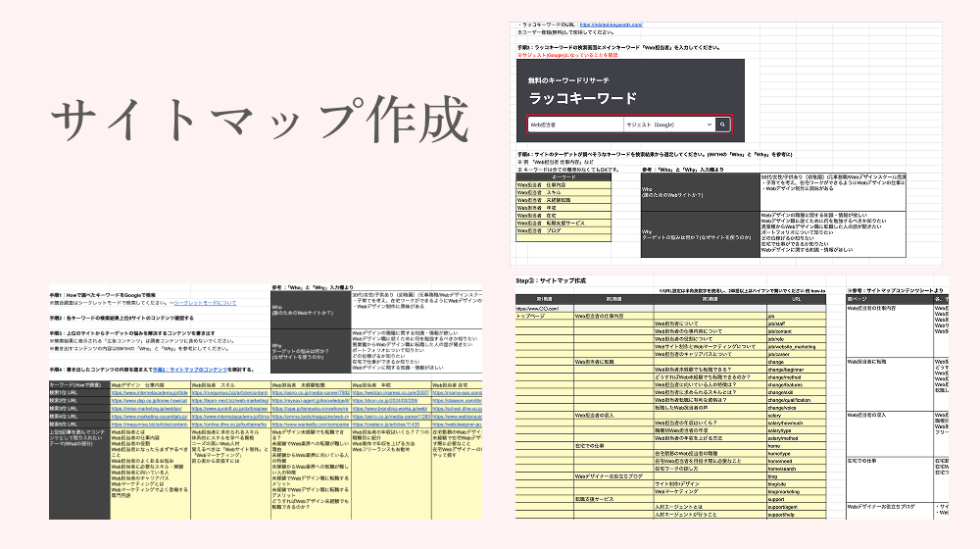The height and width of the screenshot is (549, 980).
Task: Select the 'Webデザイン 仕事内容' column header cell
Action: tap(150, 385)
